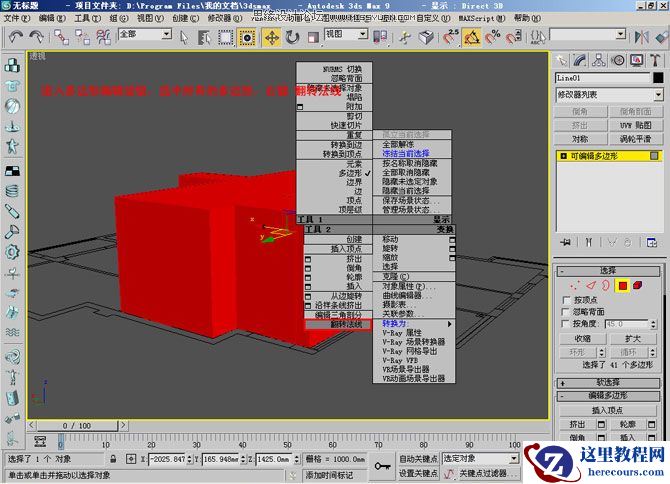Click 翻转法线 in the quad menu

pyautogui.click(x=338, y=325)
